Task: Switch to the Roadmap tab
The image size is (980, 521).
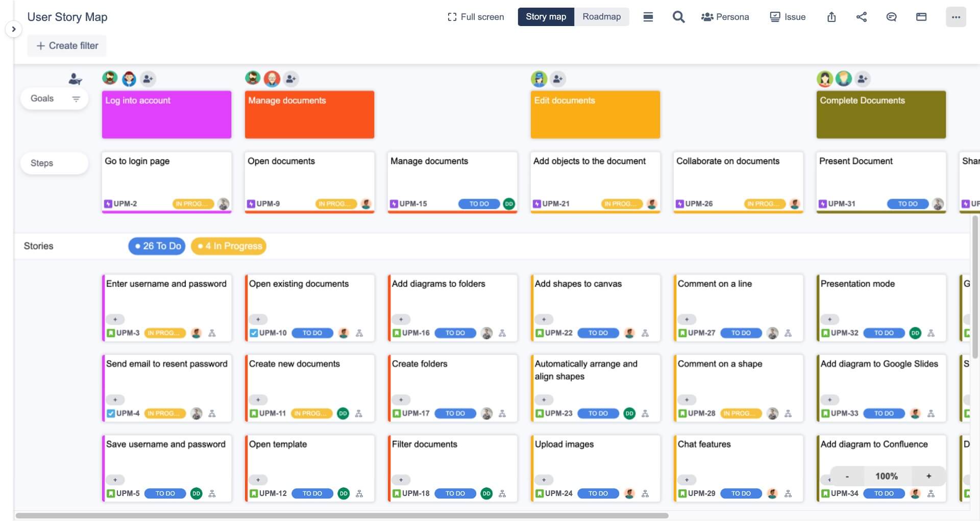Action: coord(602,17)
